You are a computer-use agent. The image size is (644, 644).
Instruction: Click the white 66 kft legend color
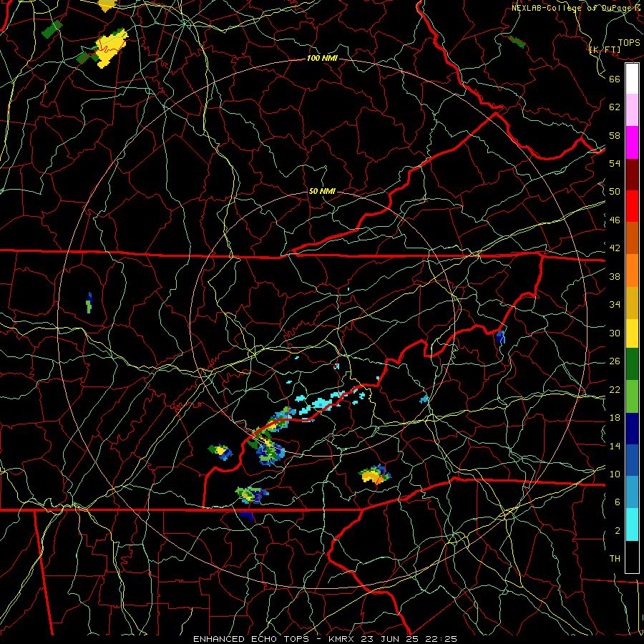pos(632,79)
